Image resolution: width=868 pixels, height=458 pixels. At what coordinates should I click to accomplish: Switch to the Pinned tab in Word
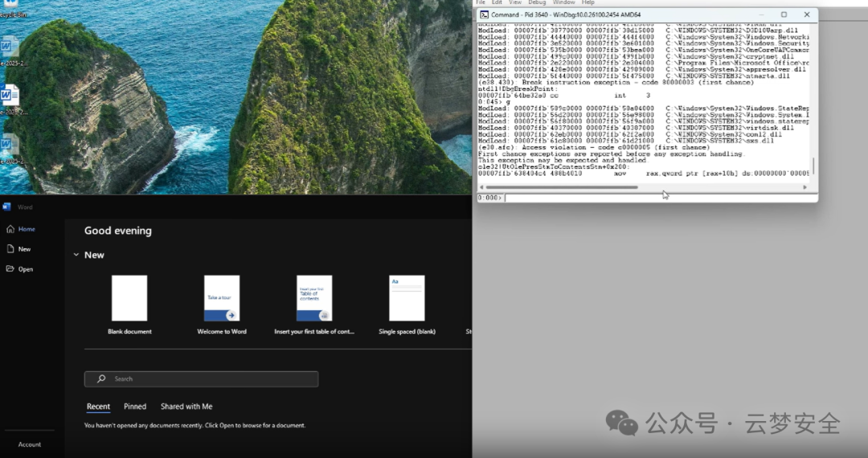[135, 407]
